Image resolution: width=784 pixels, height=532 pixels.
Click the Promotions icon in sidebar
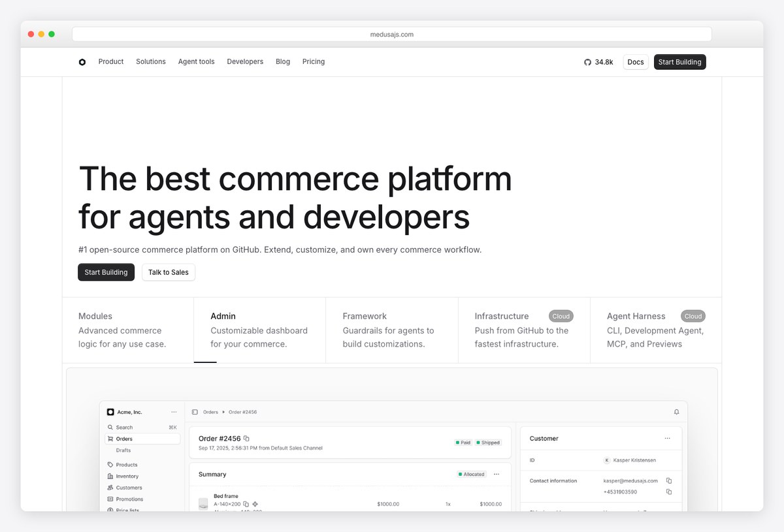click(x=110, y=499)
